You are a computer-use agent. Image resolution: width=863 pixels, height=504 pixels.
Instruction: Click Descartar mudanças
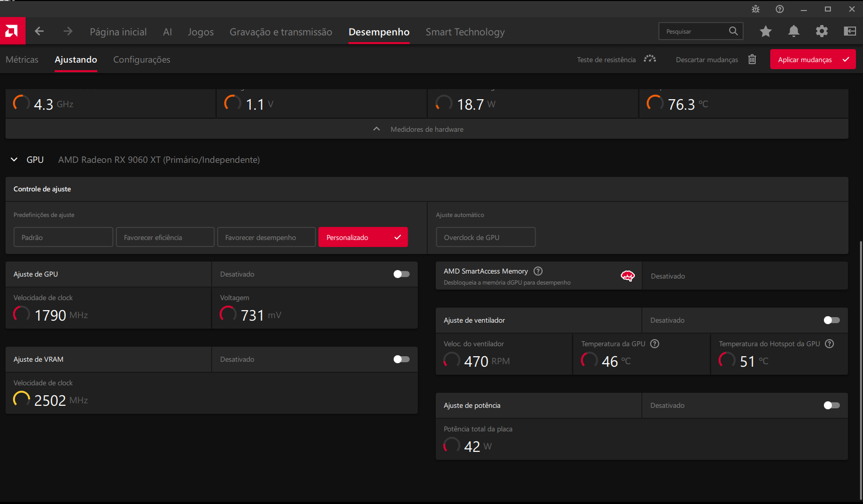[707, 60]
